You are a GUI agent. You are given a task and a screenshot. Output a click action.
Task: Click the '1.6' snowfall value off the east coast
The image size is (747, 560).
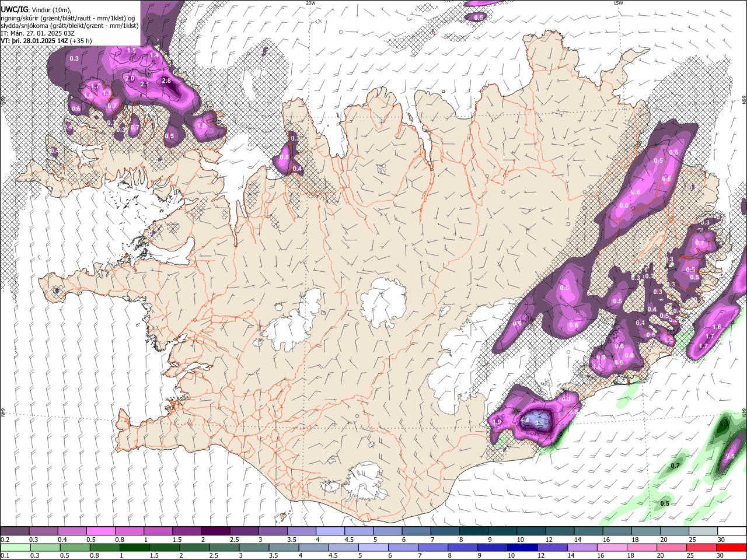(717, 327)
